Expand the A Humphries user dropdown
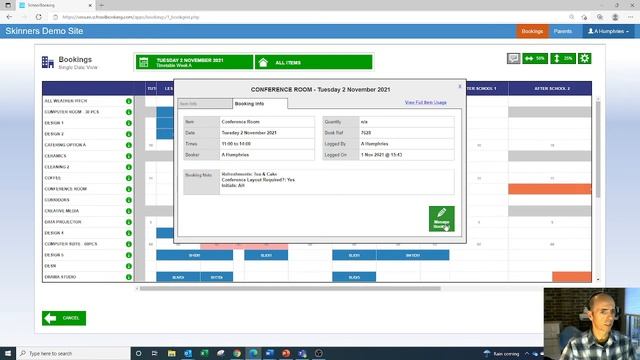Screen dimensions: 640x360 point(608,31)
